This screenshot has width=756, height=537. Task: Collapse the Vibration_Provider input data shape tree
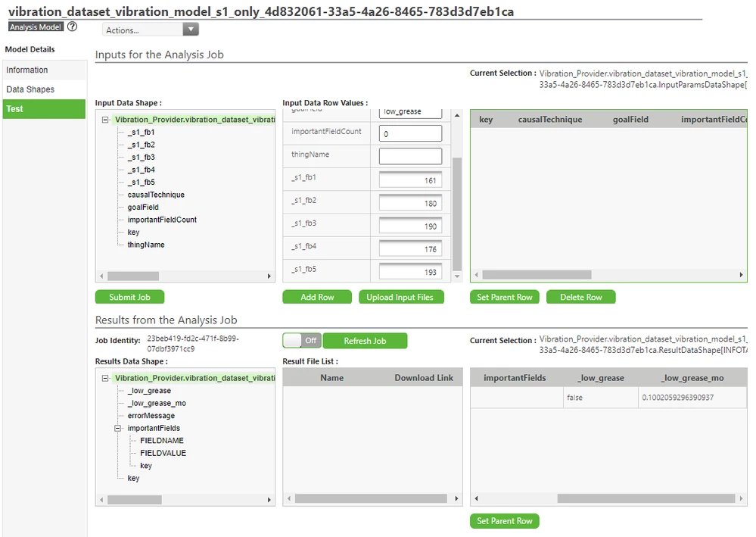pyautogui.click(x=104, y=120)
